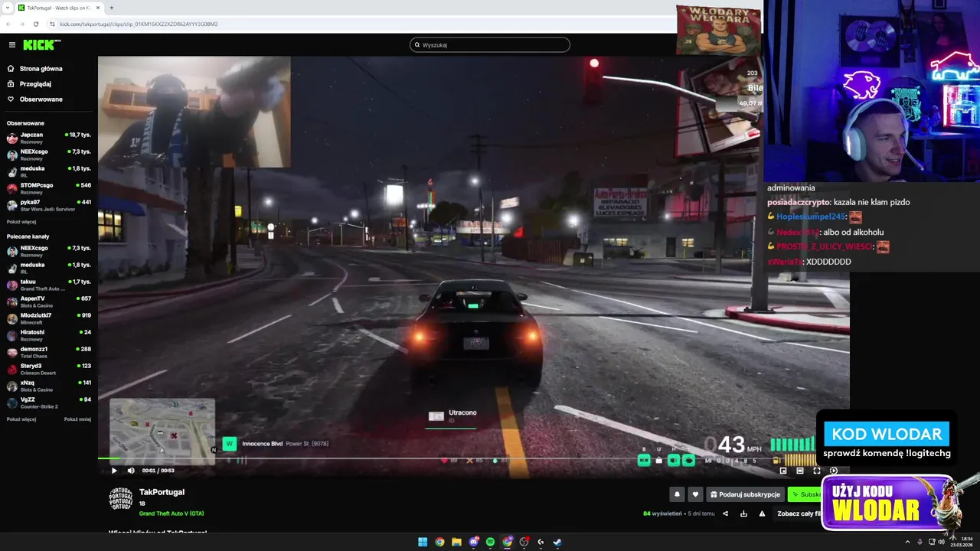Expand followed list with first Pokaż więcej

click(21, 222)
